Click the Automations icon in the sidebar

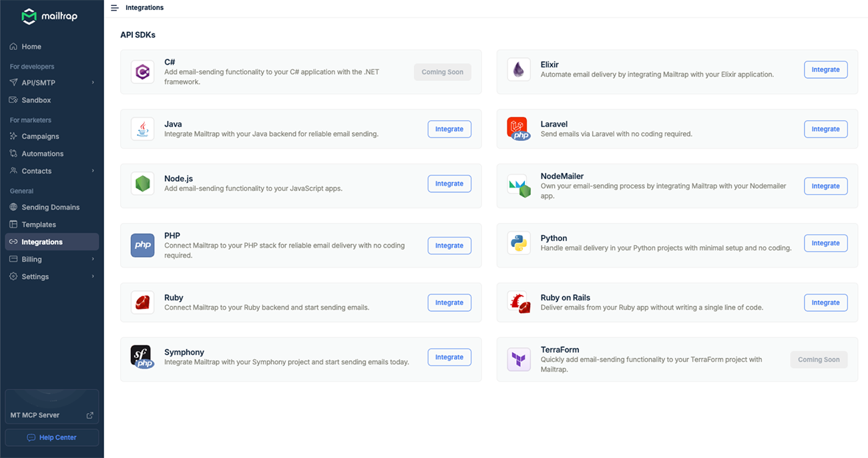13,154
